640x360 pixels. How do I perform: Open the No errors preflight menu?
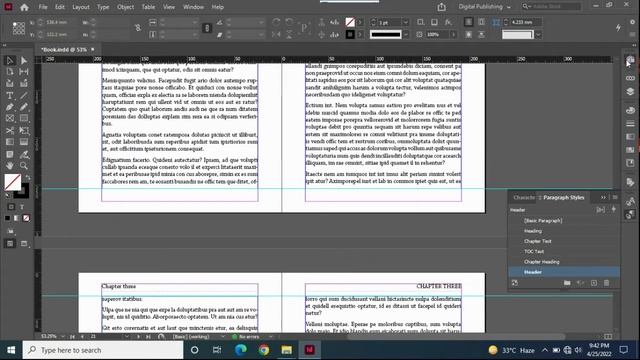[271, 337]
